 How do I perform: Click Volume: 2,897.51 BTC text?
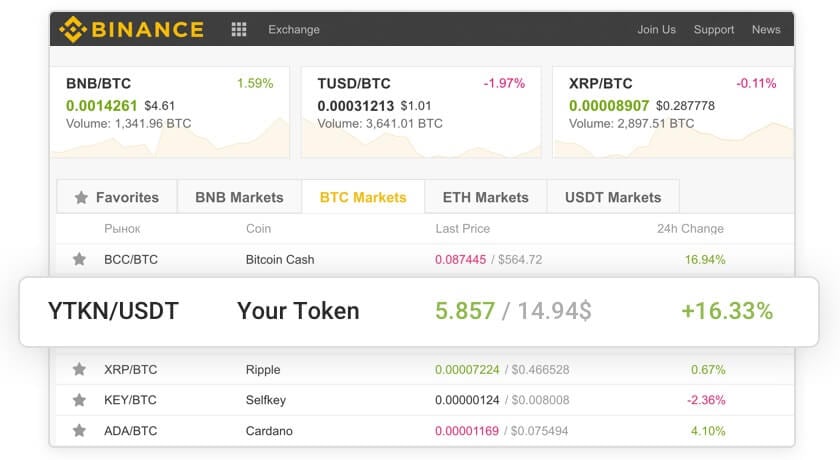[x=632, y=124]
